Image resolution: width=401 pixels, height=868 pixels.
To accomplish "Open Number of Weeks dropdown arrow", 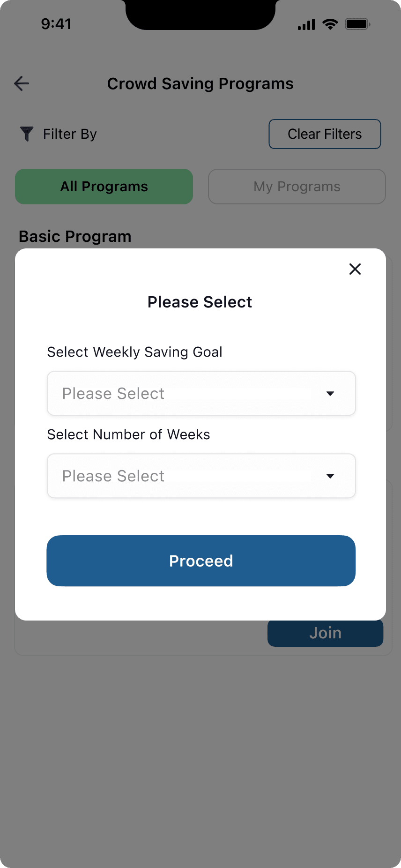I will [x=330, y=476].
